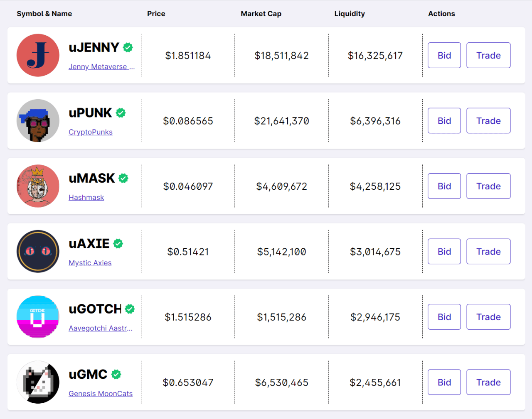The image size is (532, 419).
Task: Open the CryptoPunks link
Action: point(91,132)
